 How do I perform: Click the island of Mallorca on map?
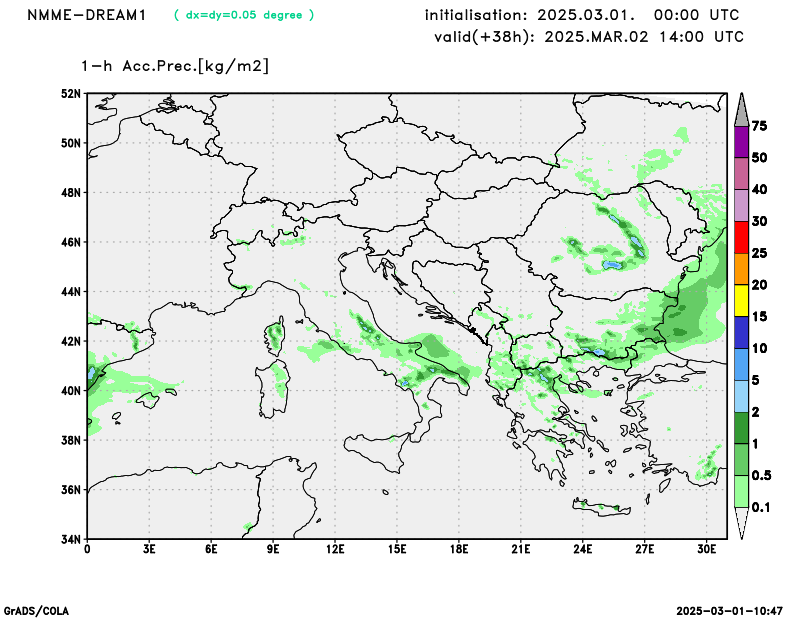[148, 400]
